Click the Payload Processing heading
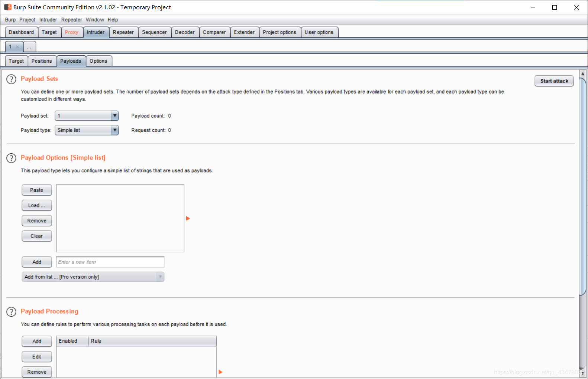 (49, 311)
